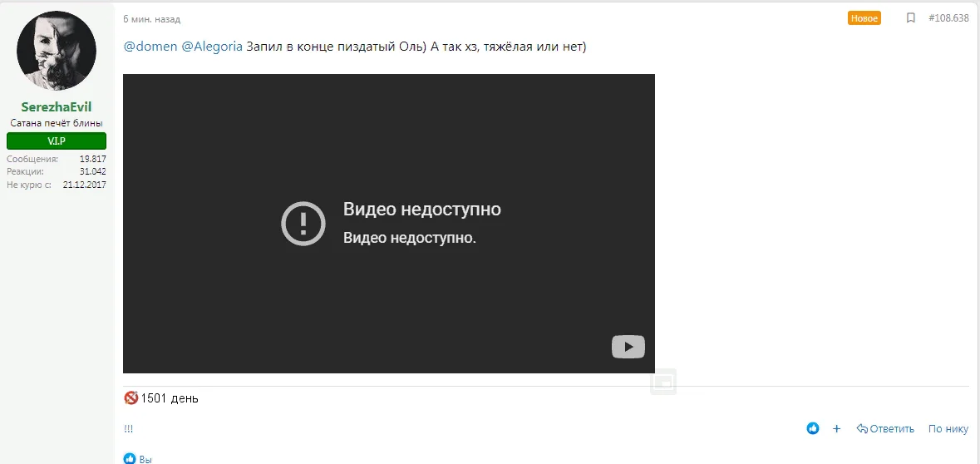Open the @Alegoria user mention
The image size is (980, 464).
[212, 47]
